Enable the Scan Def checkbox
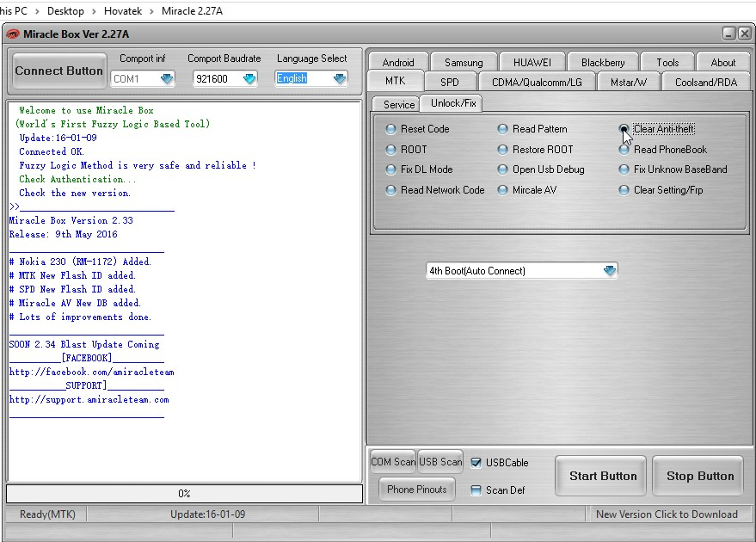756x542 pixels. pos(476,490)
